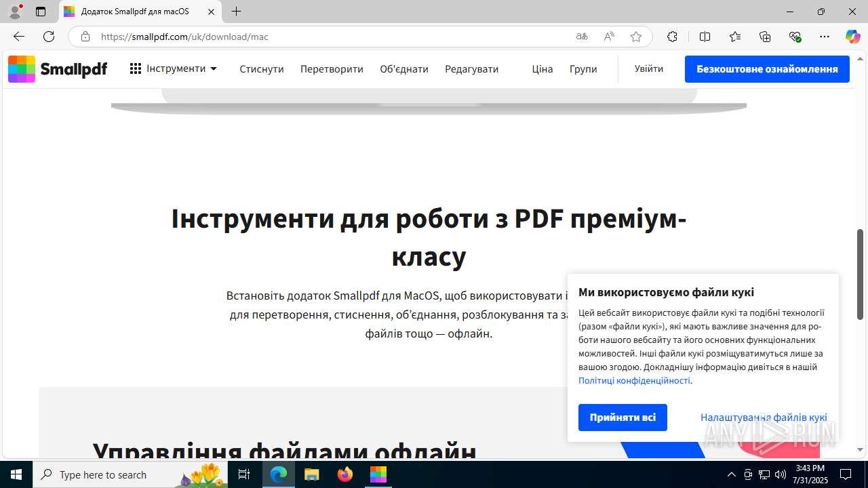Add this page to favorites
This screenshot has width=868, height=488.
[x=636, y=37]
